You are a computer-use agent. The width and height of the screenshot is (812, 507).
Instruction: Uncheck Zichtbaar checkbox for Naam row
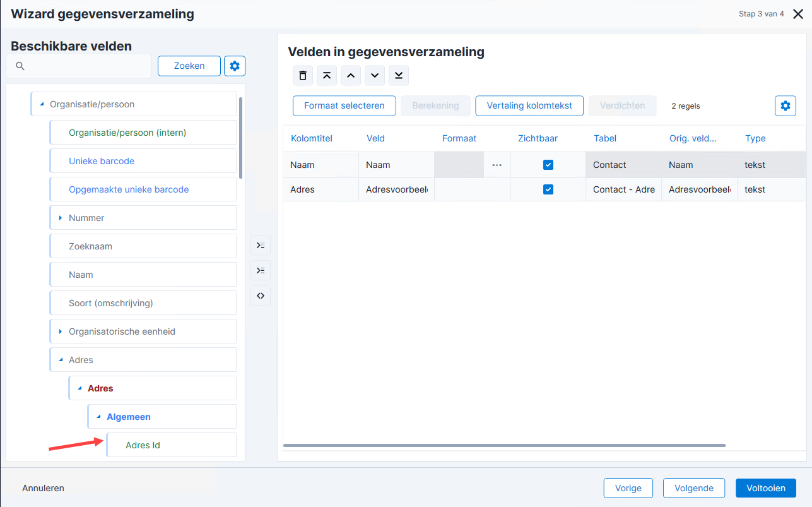548,165
